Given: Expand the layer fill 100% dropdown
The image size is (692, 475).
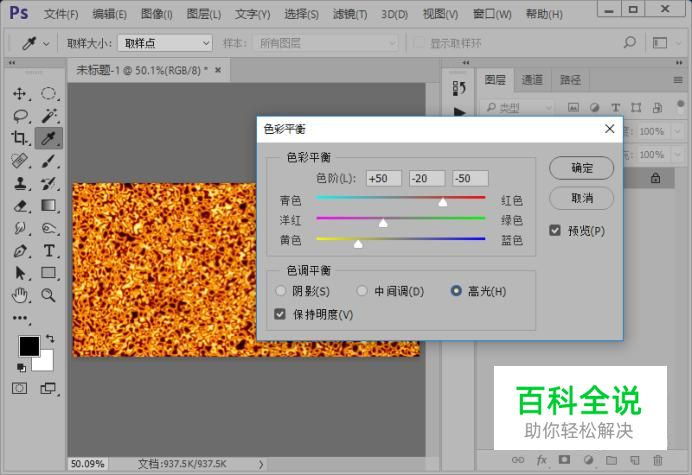Looking at the screenshot, I should pos(677,155).
